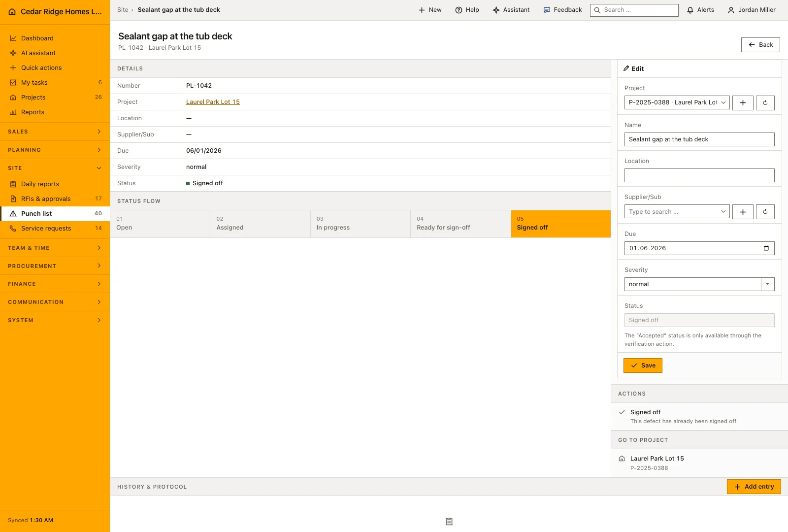The width and height of the screenshot is (788, 532).
Task: Open Help from top bar
Action: [x=467, y=10]
